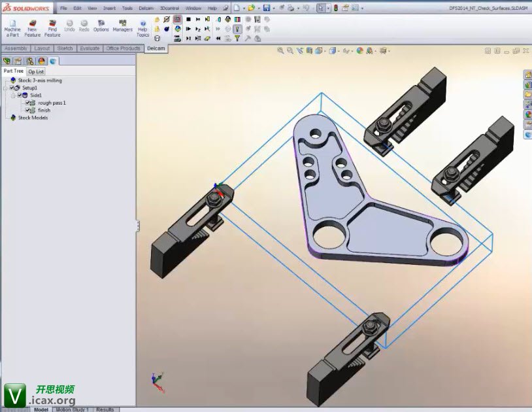532x412 pixels.
Task: Click the Section View icon in viewport toolbar
Action: click(x=309, y=50)
